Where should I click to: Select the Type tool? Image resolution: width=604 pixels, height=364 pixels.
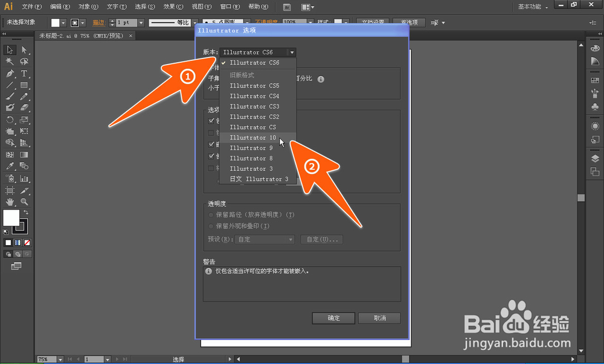click(24, 73)
